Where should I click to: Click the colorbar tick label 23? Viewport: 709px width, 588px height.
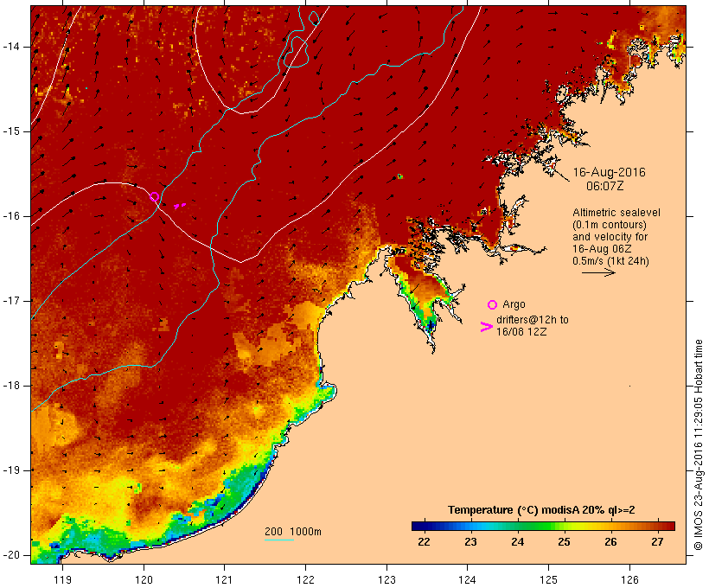point(470,542)
